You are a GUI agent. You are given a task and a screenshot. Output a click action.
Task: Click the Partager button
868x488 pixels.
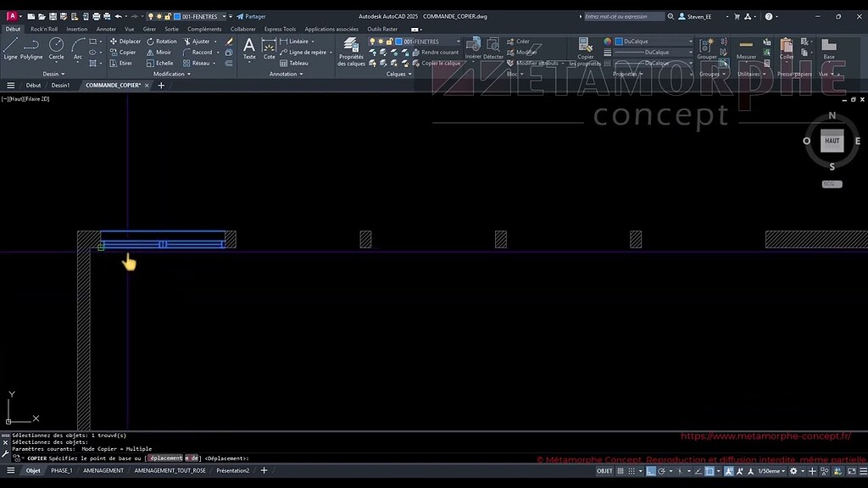[x=250, y=16]
